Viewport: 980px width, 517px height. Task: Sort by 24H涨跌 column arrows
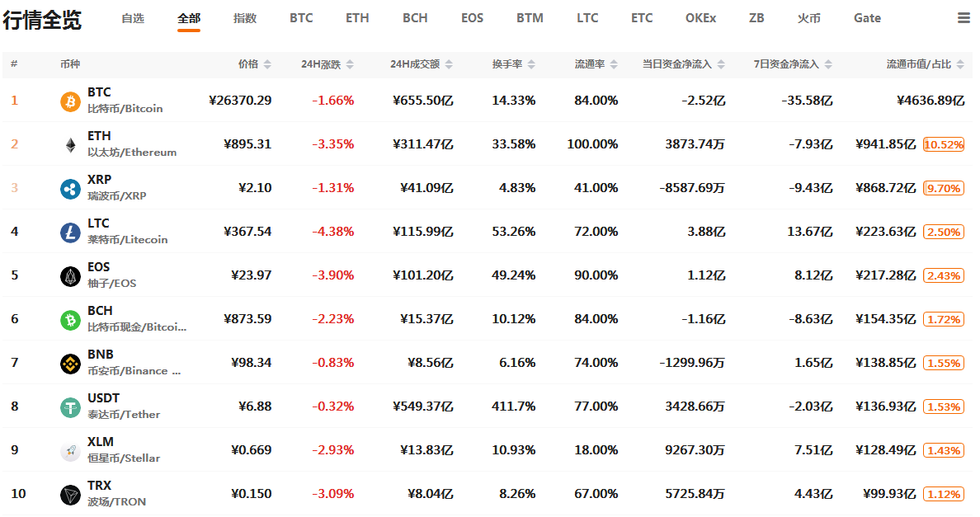350,64
